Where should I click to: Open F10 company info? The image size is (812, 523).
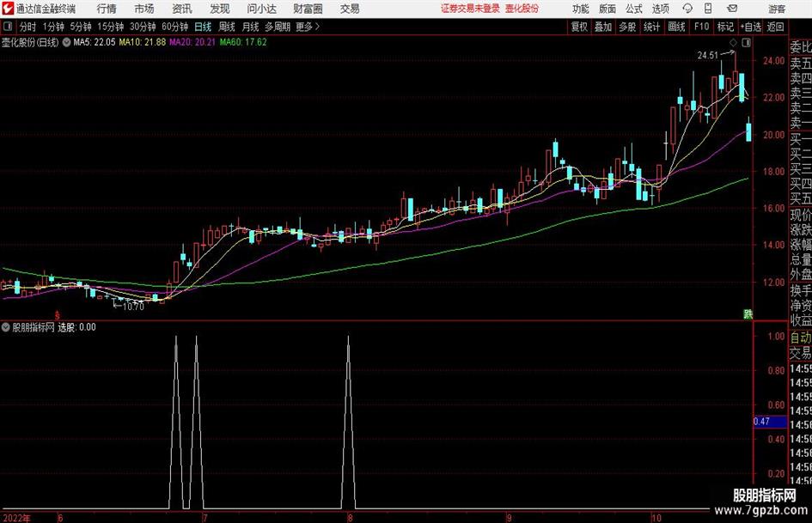[702, 27]
